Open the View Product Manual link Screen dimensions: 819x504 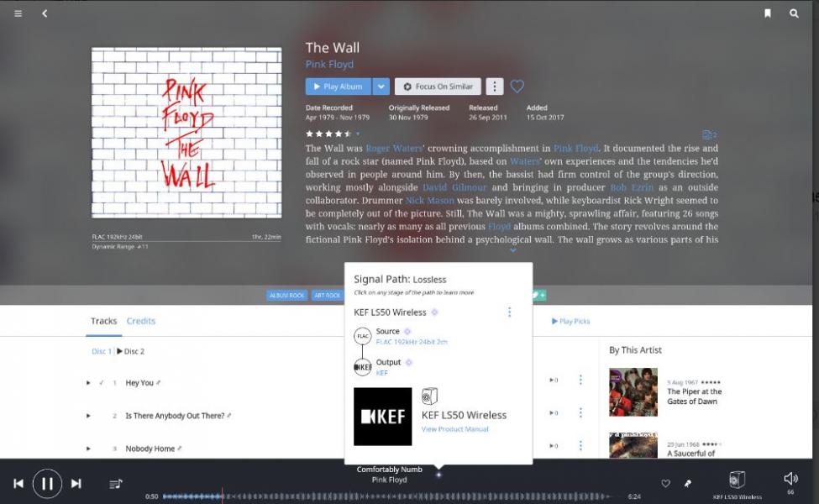click(x=455, y=429)
